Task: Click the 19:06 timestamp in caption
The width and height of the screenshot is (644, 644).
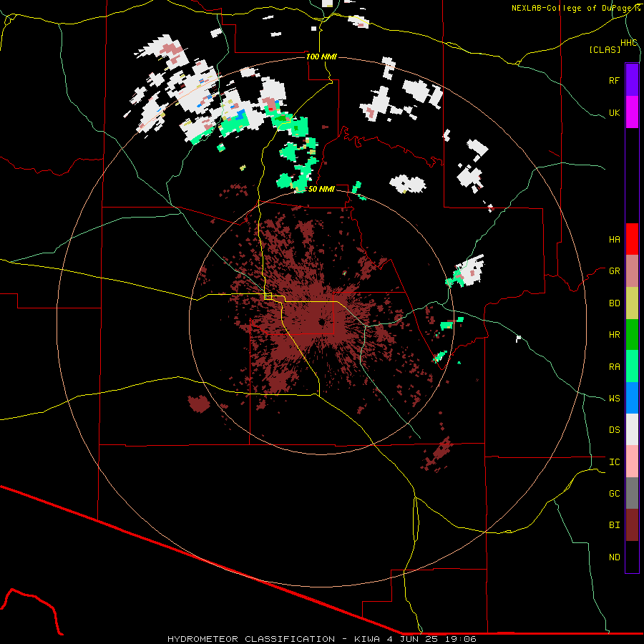Action: point(461,639)
